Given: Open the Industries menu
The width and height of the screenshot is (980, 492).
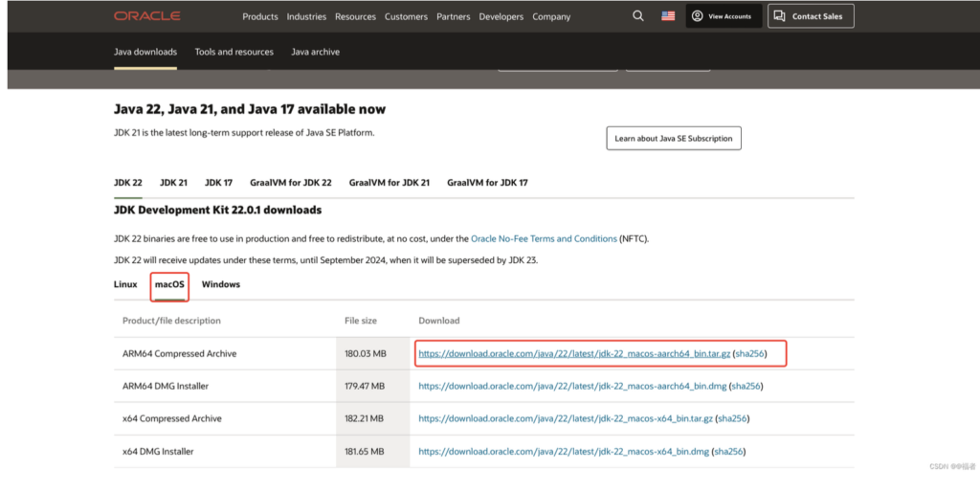Looking at the screenshot, I should [x=306, y=17].
